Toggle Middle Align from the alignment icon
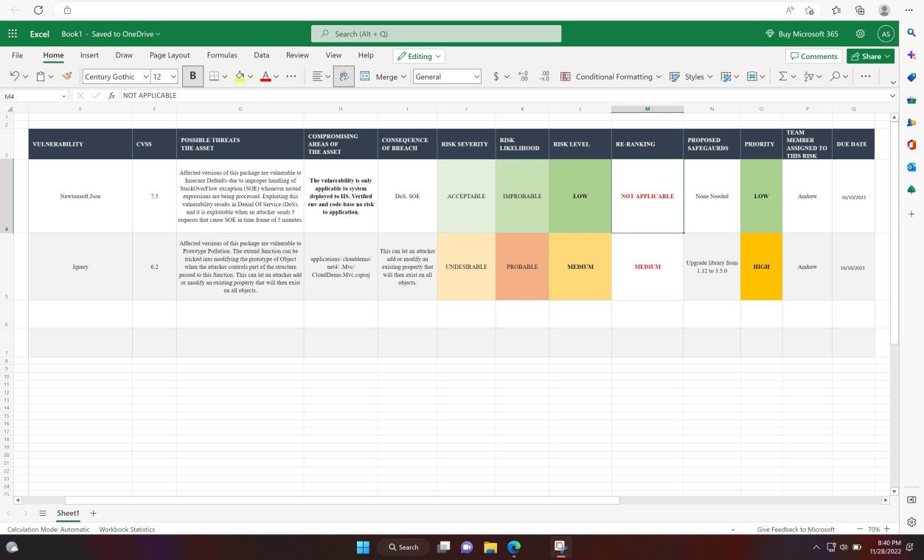Image resolution: width=924 pixels, height=560 pixels. [317, 76]
